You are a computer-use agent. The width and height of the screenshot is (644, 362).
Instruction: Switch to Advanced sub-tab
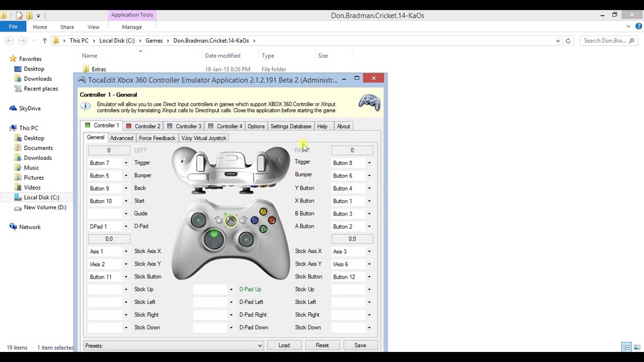coord(122,138)
